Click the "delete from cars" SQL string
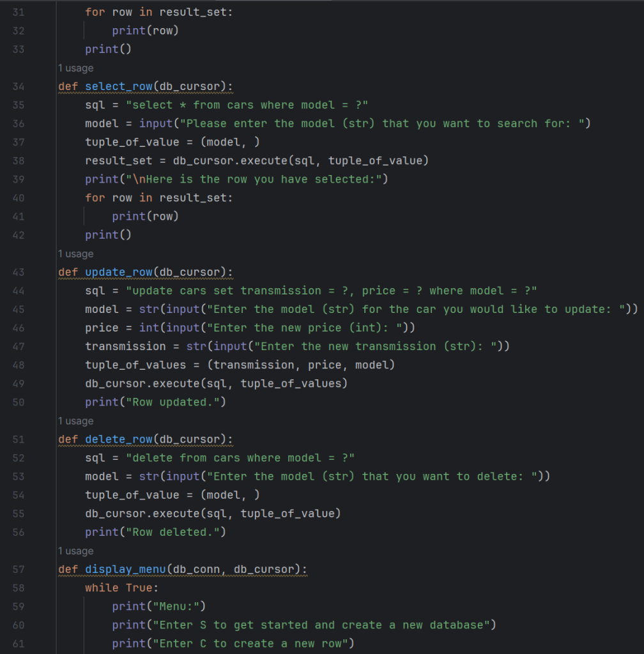Viewport: 644px width, 654px height. (x=240, y=458)
